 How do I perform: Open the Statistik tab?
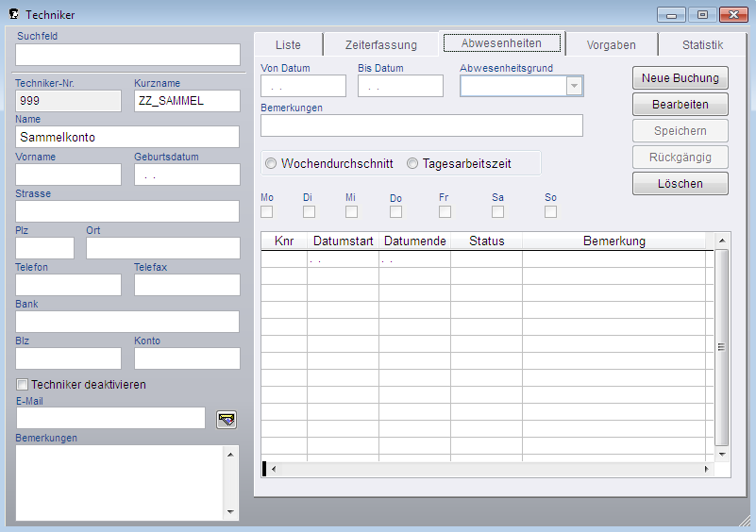click(702, 45)
